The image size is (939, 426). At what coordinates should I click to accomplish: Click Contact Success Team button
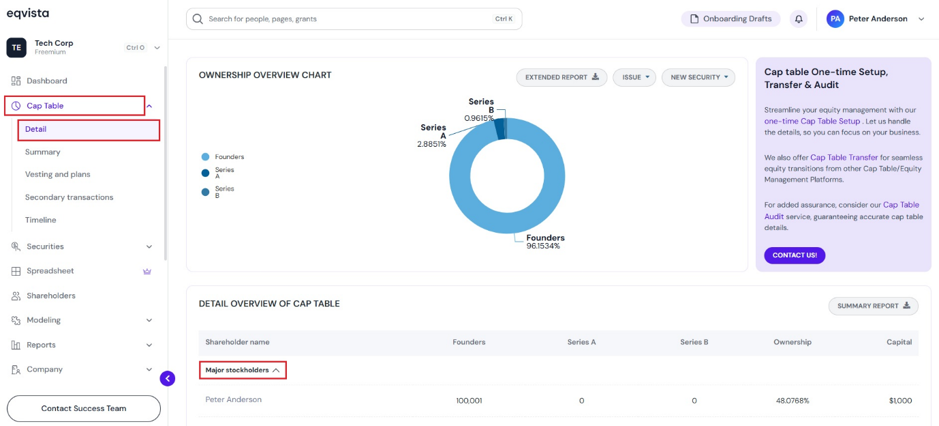point(84,408)
